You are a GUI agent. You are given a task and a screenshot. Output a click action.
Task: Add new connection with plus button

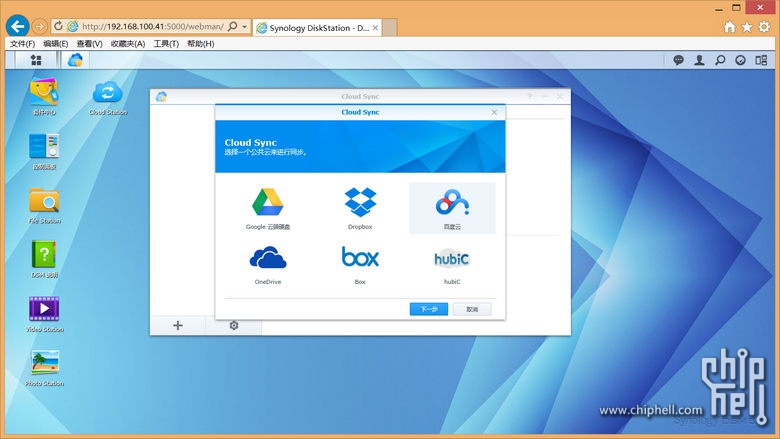click(178, 326)
